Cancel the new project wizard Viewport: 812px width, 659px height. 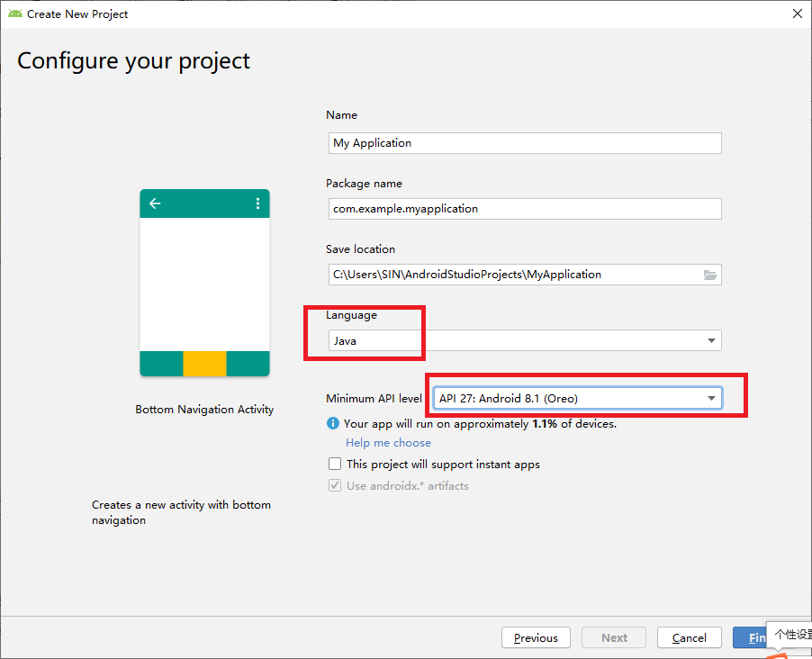pyautogui.click(x=690, y=637)
